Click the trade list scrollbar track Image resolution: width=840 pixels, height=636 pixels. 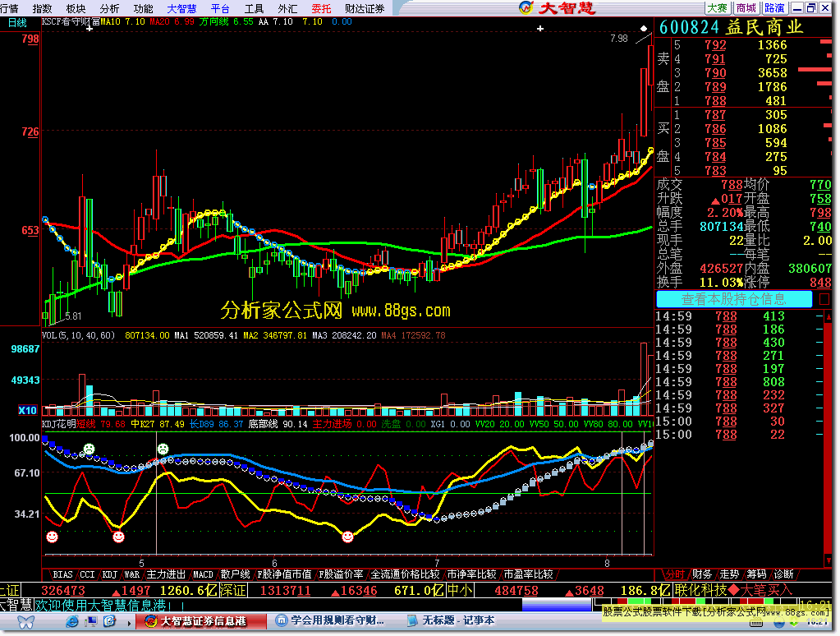pyautogui.click(x=829, y=440)
